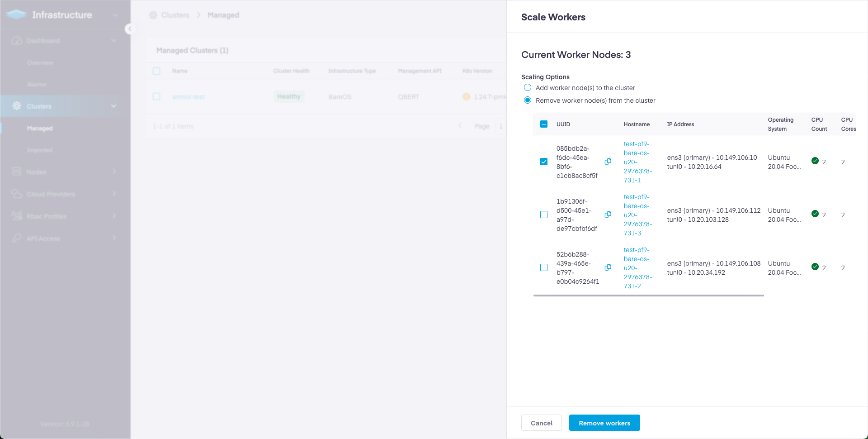Image resolution: width=868 pixels, height=439 pixels.
Task: Click the Nodes icon in sidebar
Action: click(17, 172)
